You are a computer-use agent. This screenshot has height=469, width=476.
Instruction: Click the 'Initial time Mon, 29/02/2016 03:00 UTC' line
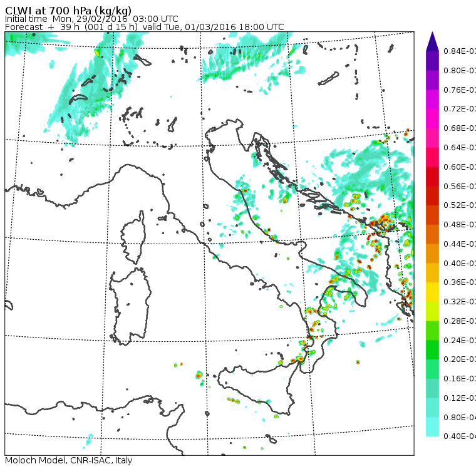(x=91, y=19)
